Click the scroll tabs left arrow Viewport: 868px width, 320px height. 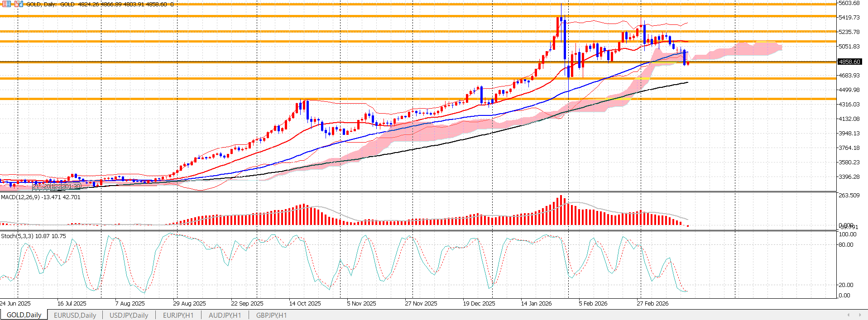pos(848,315)
